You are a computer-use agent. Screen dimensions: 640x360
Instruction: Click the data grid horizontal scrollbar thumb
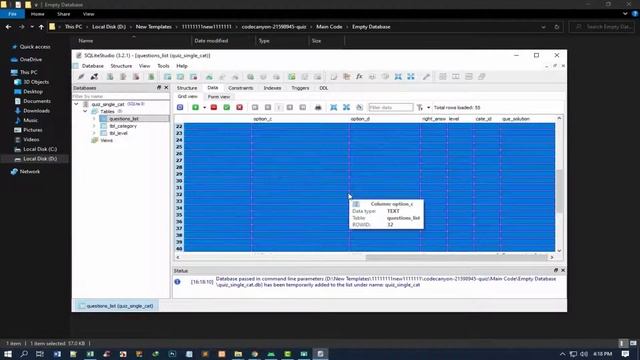pos(456,258)
